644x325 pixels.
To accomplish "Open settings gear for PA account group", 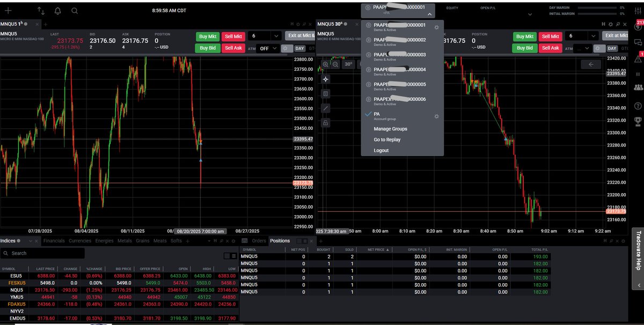I will coord(436,116).
